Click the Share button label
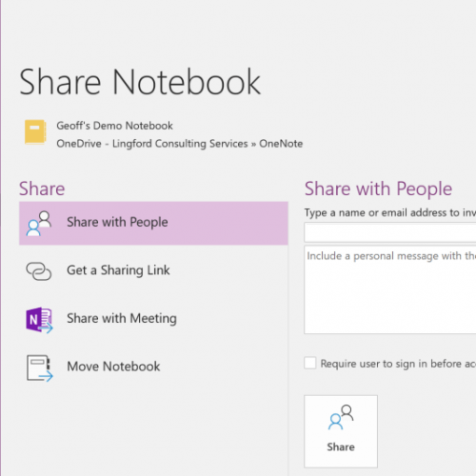This screenshot has height=476, width=476. (341, 446)
